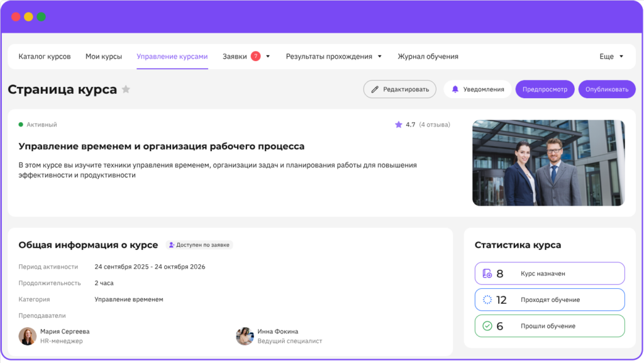Click the bell icon in Уведомления
The height and width of the screenshot is (363, 644).
455,89
